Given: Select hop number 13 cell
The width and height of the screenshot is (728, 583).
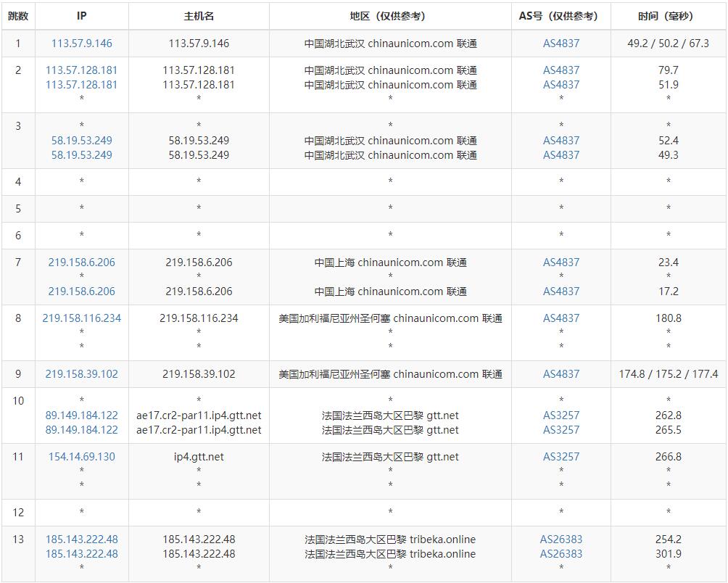Looking at the screenshot, I should pyautogui.click(x=18, y=554).
